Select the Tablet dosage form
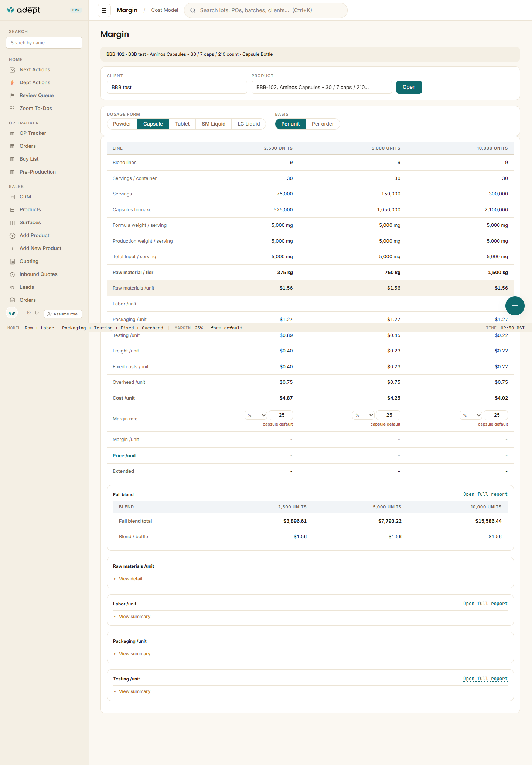532x765 pixels. pos(183,124)
